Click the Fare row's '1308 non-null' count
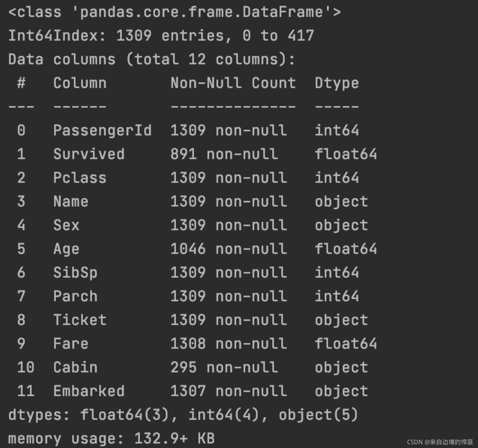 click(x=229, y=343)
